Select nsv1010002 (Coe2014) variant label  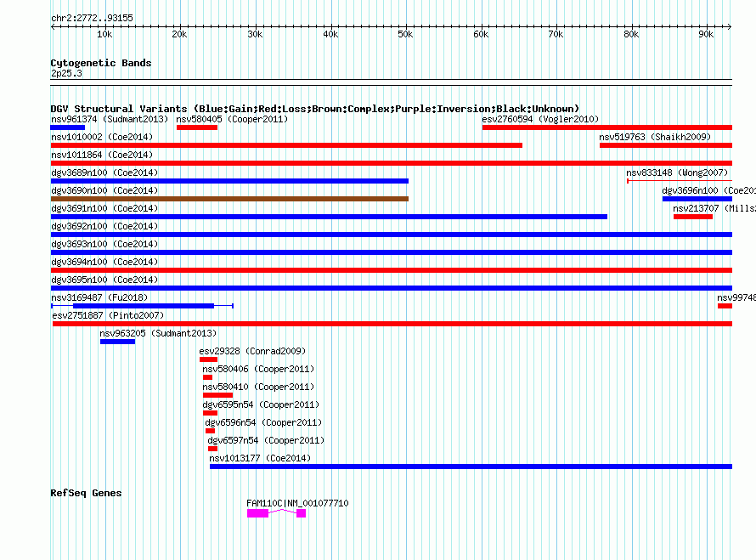point(102,137)
